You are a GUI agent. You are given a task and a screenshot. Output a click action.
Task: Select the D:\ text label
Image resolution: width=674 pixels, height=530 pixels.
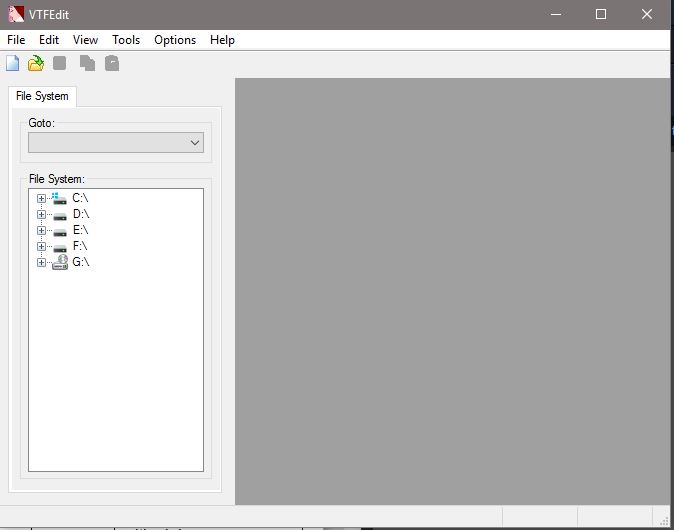81,214
